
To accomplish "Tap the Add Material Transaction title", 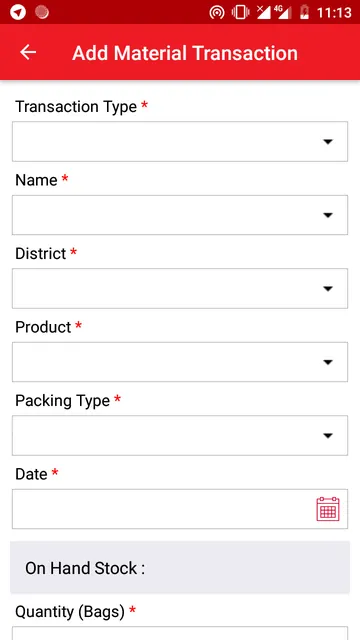I will click(185, 53).
